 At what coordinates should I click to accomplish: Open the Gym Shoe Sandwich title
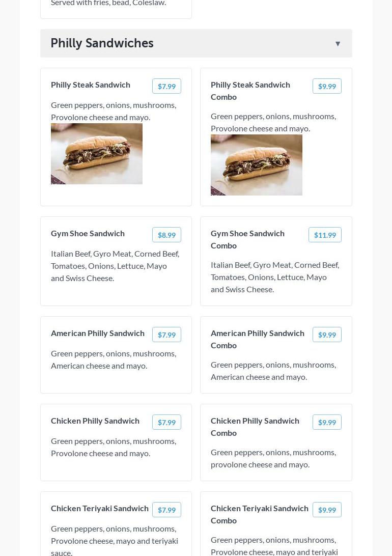coord(88,233)
